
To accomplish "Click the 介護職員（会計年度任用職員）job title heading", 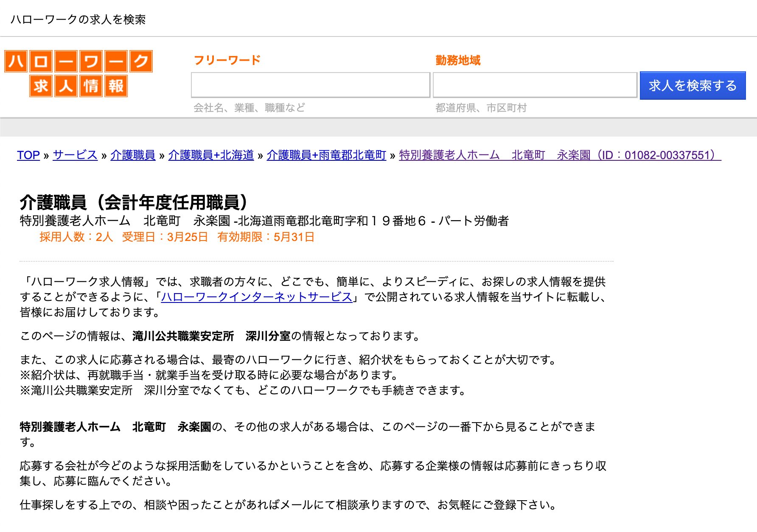I will coord(133,202).
